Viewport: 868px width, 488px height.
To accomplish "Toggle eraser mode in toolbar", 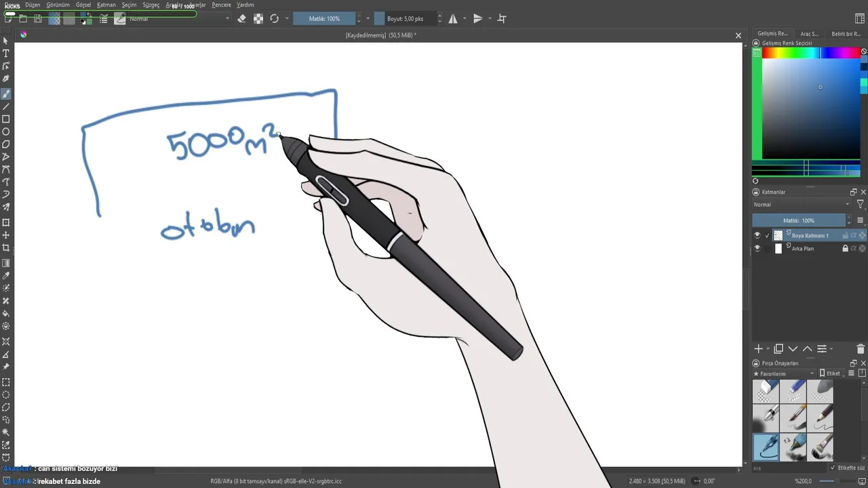I will pyautogui.click(x=241, y=19).
